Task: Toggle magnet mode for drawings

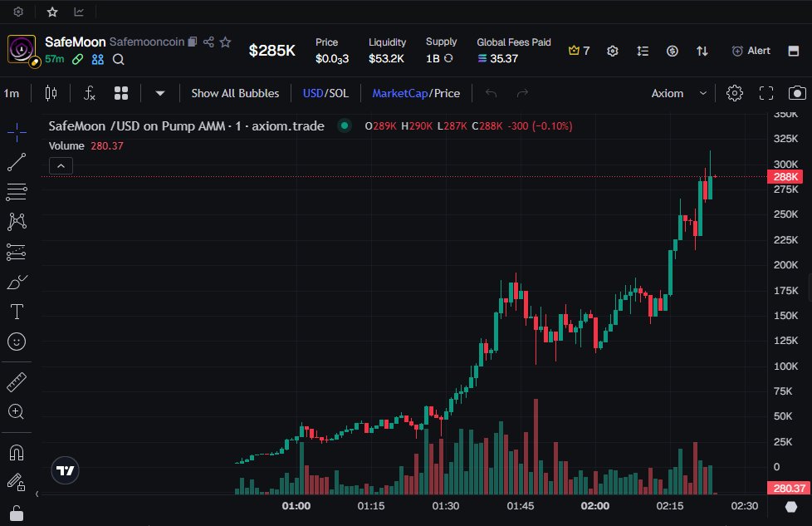Action: point(17,453)
